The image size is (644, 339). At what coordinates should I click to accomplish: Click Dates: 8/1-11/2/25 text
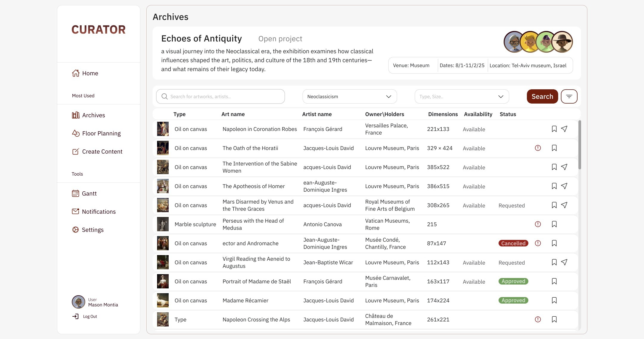point(462,65)
